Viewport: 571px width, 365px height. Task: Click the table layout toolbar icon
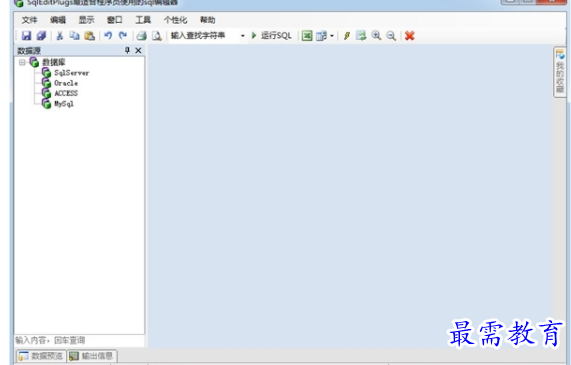[x=321, y=36]
